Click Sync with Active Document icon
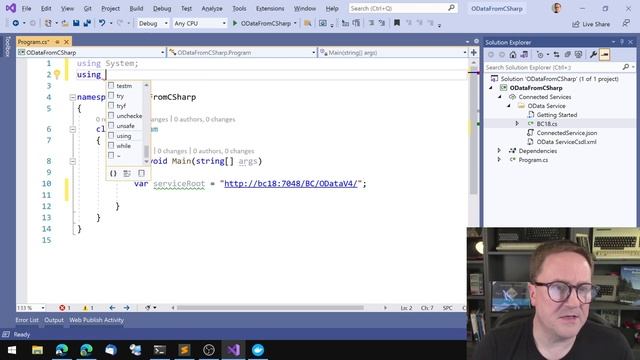 coord(556,55)
